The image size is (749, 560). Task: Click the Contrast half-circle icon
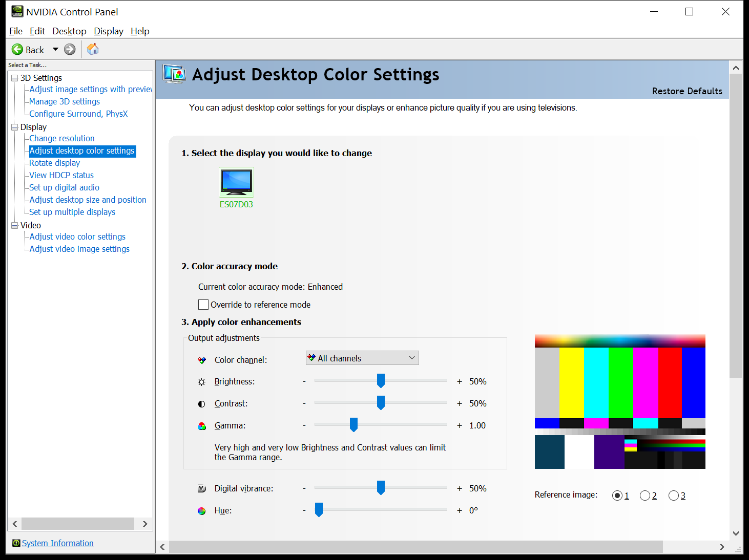(202, 404)
